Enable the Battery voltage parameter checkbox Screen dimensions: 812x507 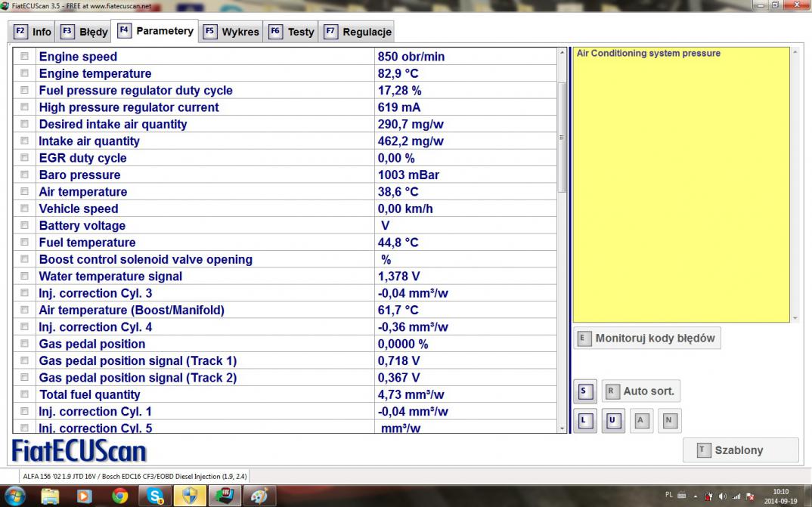[x=25, y=226]
